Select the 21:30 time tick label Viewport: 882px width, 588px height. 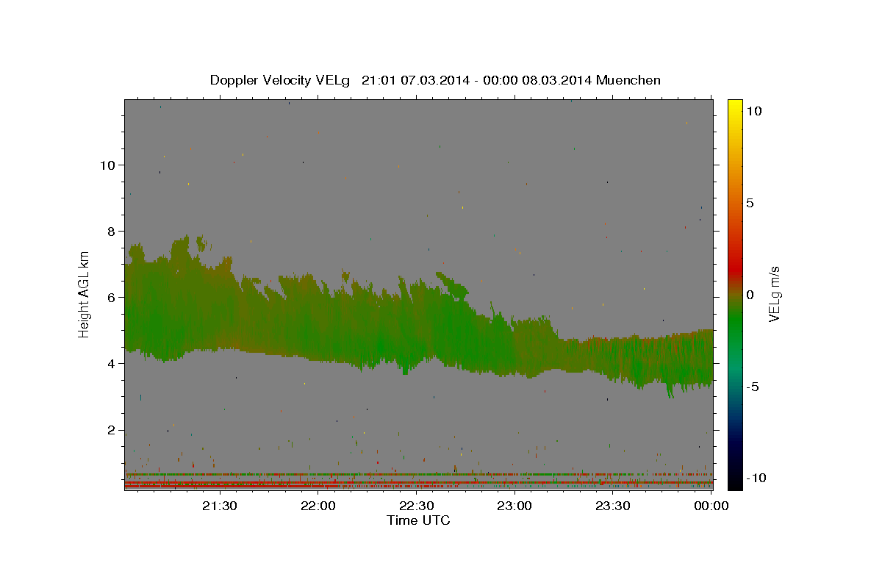(220, 506)
